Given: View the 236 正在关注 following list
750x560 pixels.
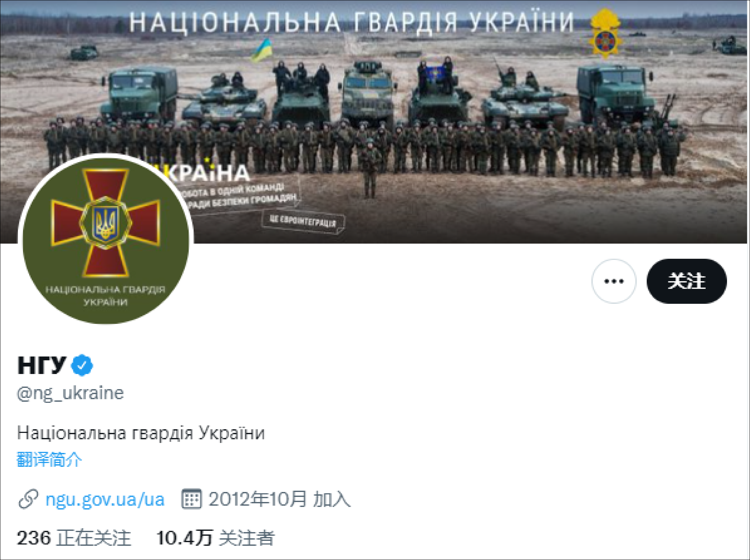Looking at the screenshot, I should 74,538.
